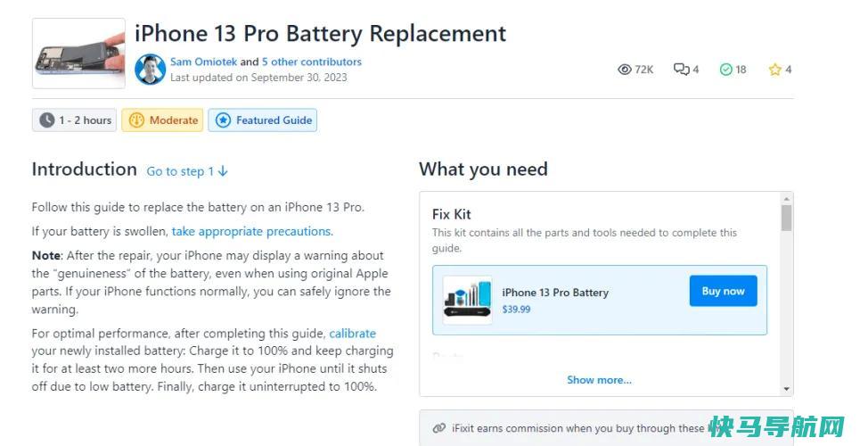Click the Moderate difficulty gauge icon
Screen dimensions: 868x446
pos(136,120)
